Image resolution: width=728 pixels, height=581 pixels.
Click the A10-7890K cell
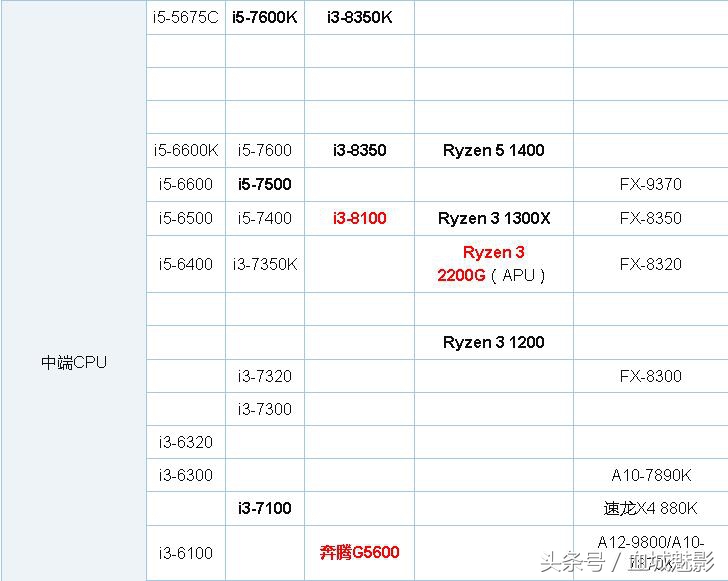click(x=650, y=476)
